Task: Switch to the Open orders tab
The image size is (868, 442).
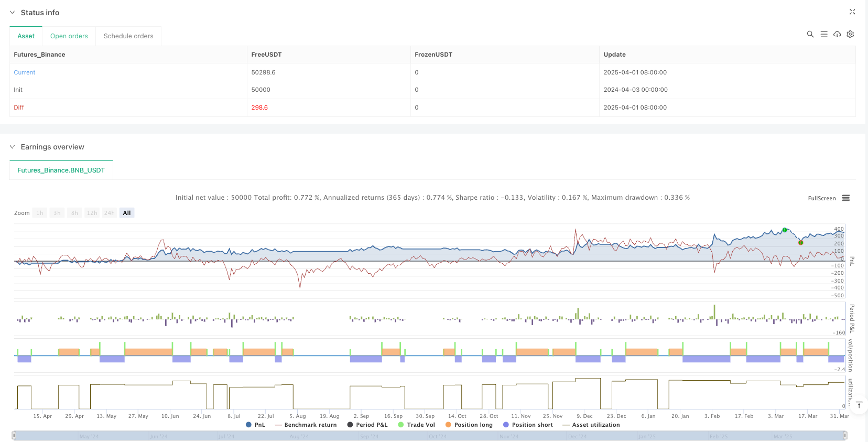Action: click(x=69, y=36)
